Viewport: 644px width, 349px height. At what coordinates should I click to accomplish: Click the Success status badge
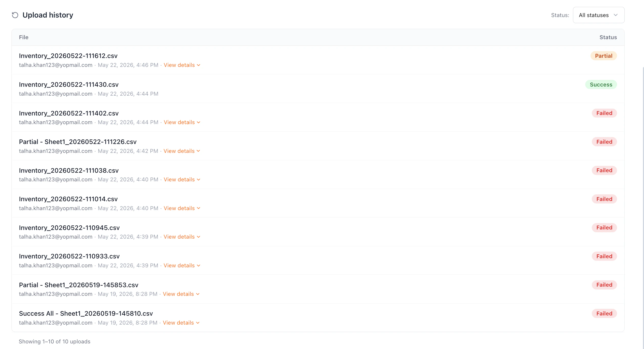[x=601, y=85]
